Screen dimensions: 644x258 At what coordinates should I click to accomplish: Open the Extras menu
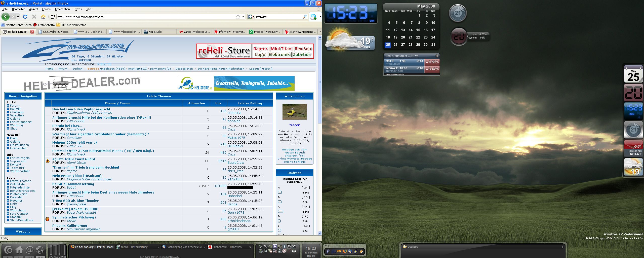(x=77, y=9)
